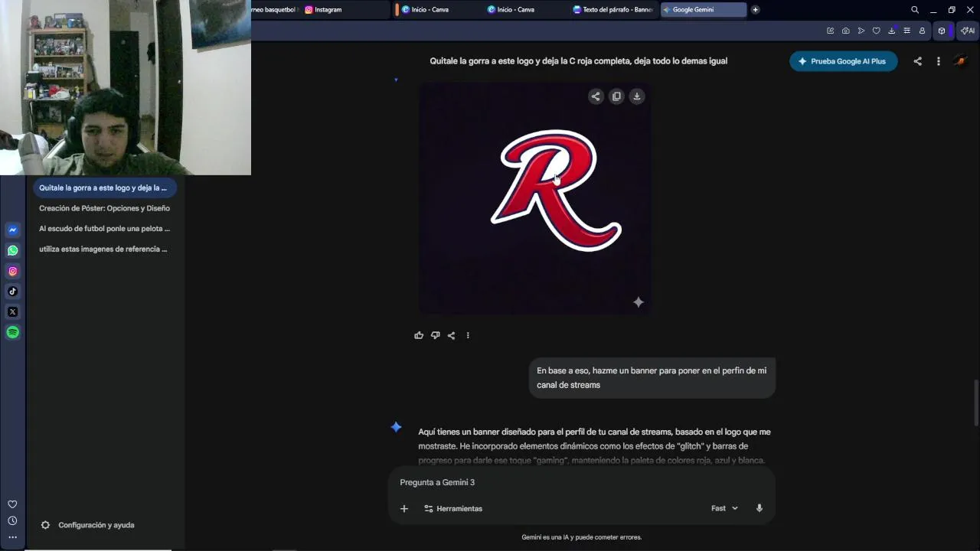
Task: Focus the Pregunta a Gemini 3 input
Action: tap(582, 482)
